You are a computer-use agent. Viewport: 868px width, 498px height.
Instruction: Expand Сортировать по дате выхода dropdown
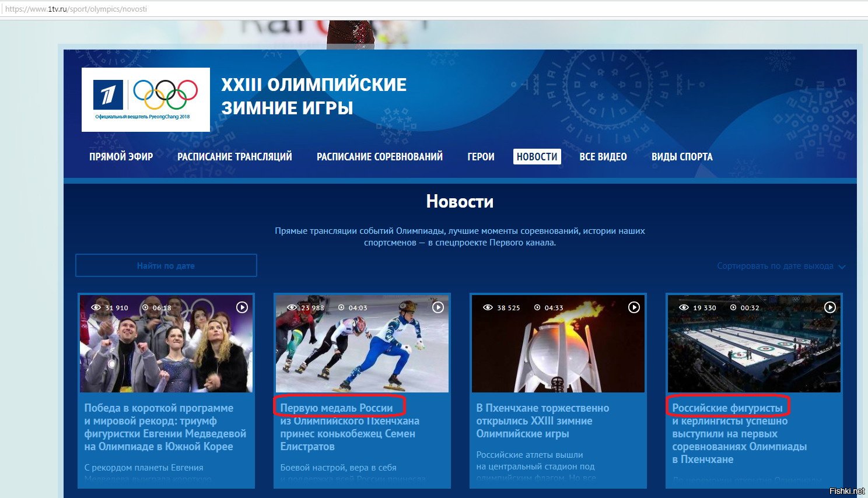[781, 266]
